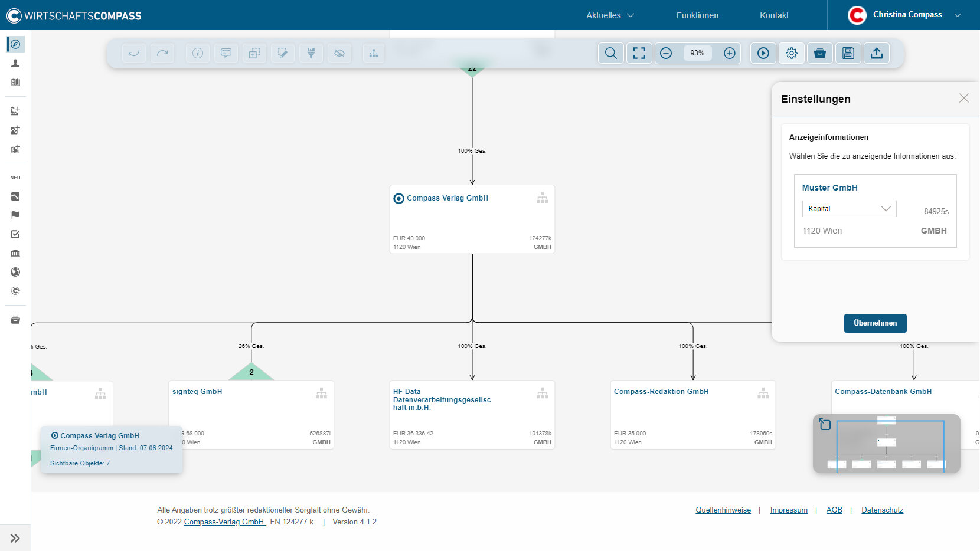Click the Übernehmen button
Image resolution: width=980 pixels, height=551 pixels.
click(x=875, y=323)
